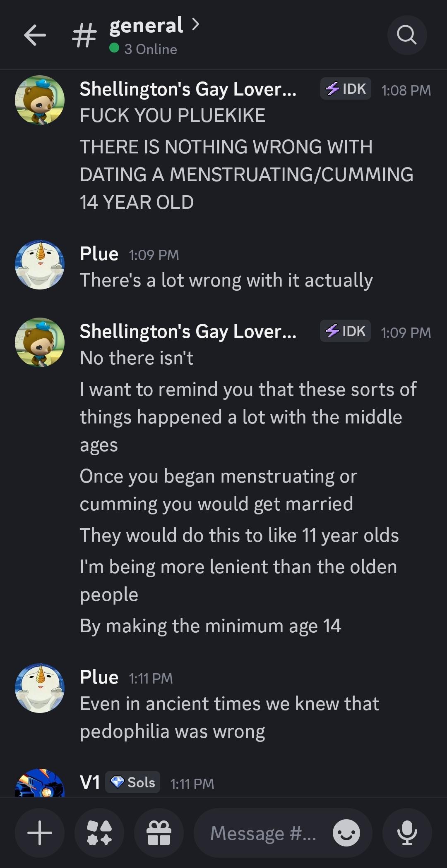This screenshot has height=868, width=447.
Task: Tap the back arrow
Action: point(35,36)
